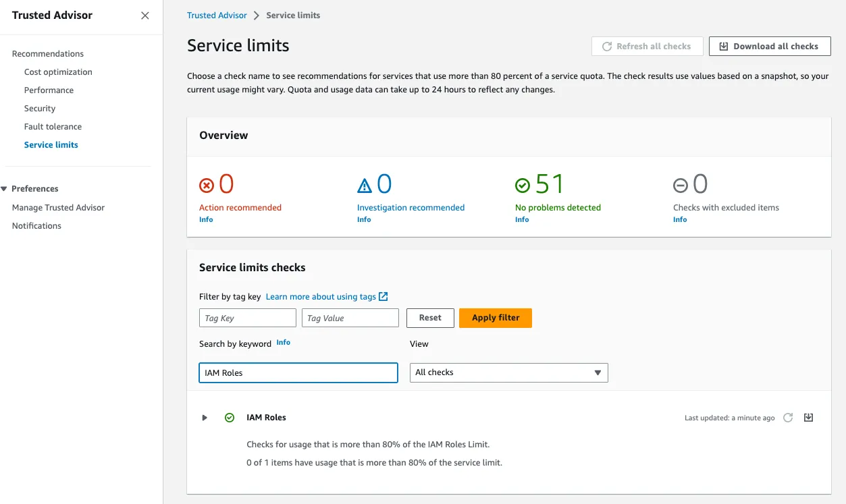
Task: Click Refresh all checks button
Action: pyautogui.click(x=647, y=47)
